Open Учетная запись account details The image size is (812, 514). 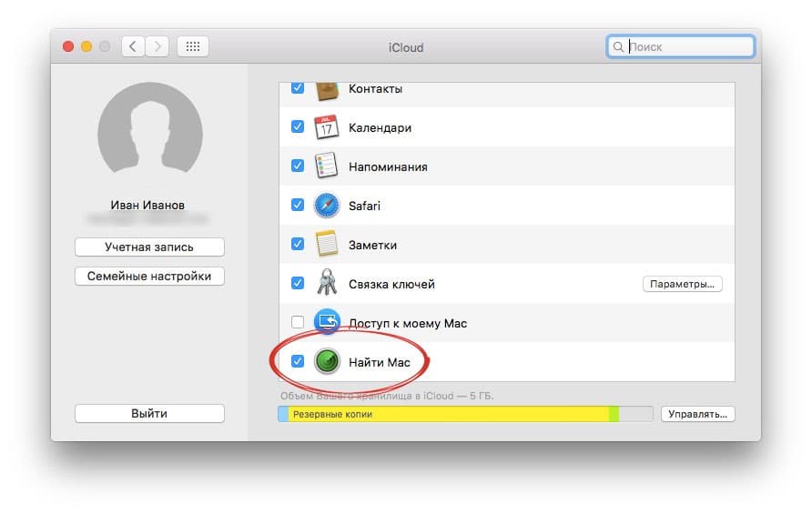[x=149, y=247]
